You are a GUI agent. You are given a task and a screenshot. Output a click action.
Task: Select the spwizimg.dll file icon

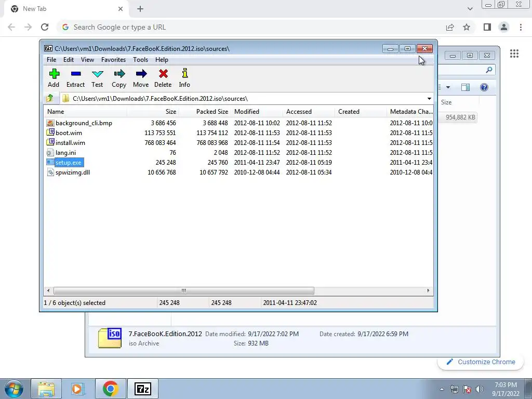[50, 172]
